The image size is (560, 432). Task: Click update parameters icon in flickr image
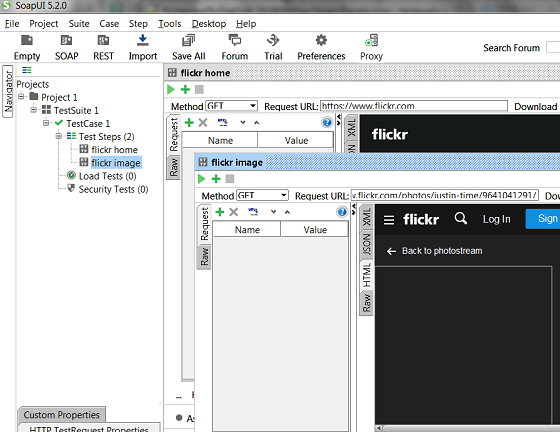pos(253,212)
